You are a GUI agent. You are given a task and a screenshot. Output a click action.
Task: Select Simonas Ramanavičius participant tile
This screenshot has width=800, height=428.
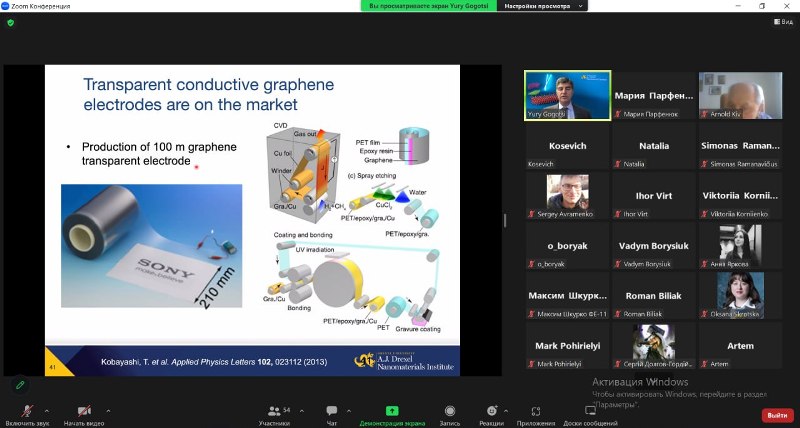coord(740,145)
